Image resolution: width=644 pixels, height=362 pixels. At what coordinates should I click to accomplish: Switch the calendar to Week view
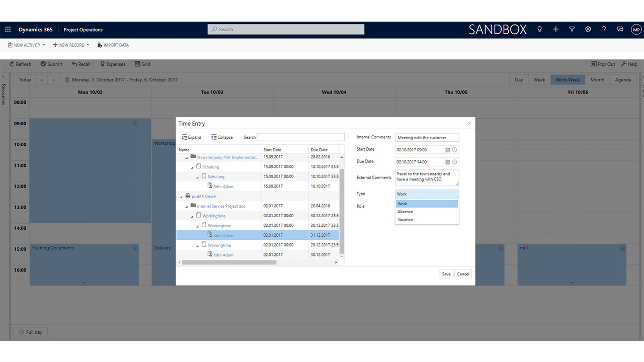(539, 80)
